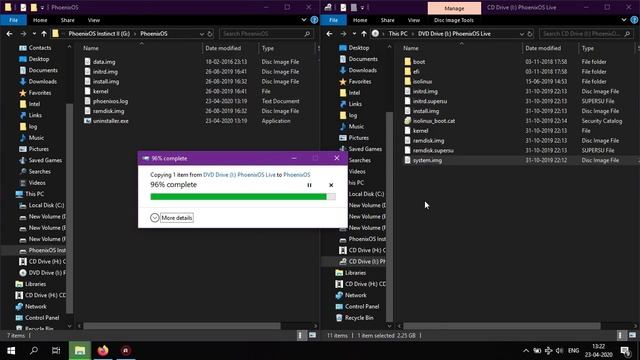Open Windows Start menu
Image resolution: width=640 pixels, height=360 pixels.
(x=11, y=351)
